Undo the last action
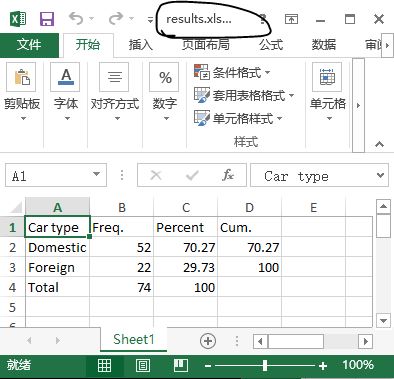The image size is (394, 379). click(x=76, y=18)
